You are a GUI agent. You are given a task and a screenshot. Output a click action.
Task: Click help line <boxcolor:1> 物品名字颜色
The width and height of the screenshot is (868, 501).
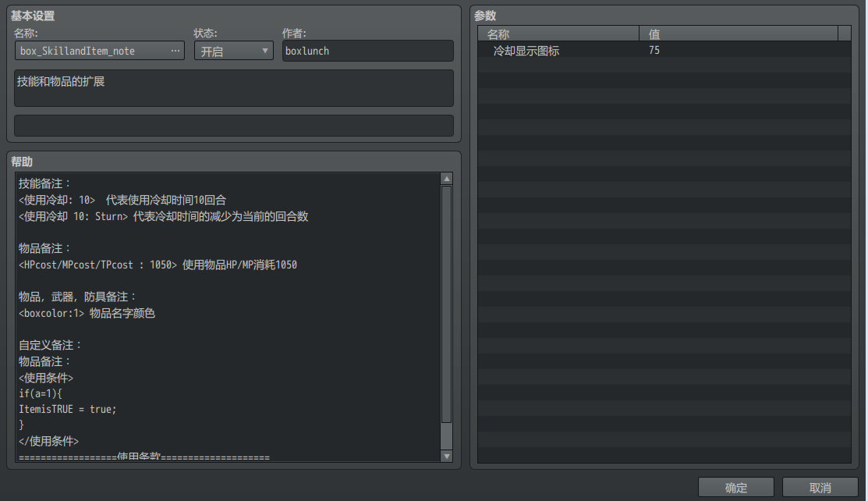coord(87,313)
